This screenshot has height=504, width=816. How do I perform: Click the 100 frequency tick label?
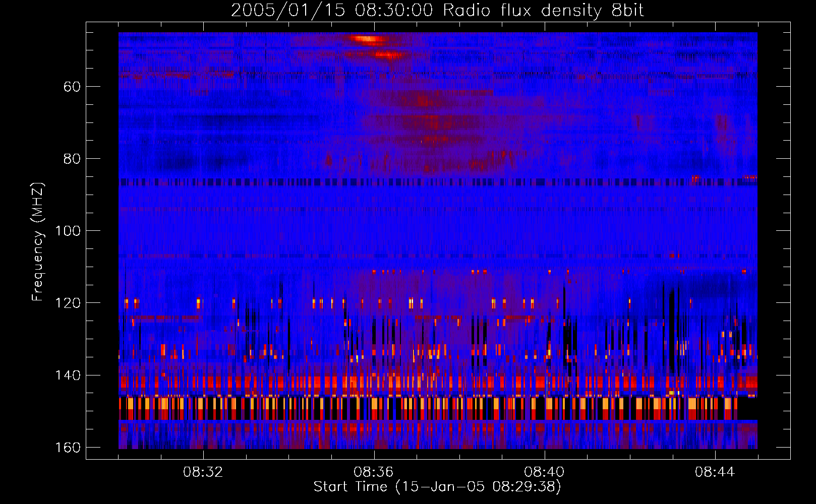[x=68, y=231]
